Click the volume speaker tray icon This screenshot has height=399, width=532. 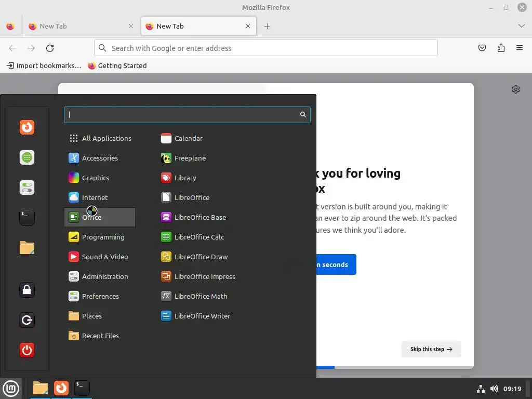click(494, 389)
